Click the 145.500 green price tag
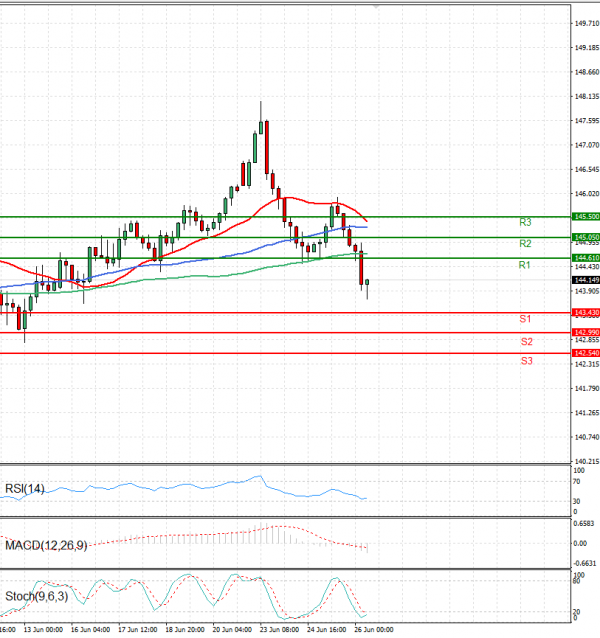The height and width of the screenshot is (638, 600). pos(585,216)
